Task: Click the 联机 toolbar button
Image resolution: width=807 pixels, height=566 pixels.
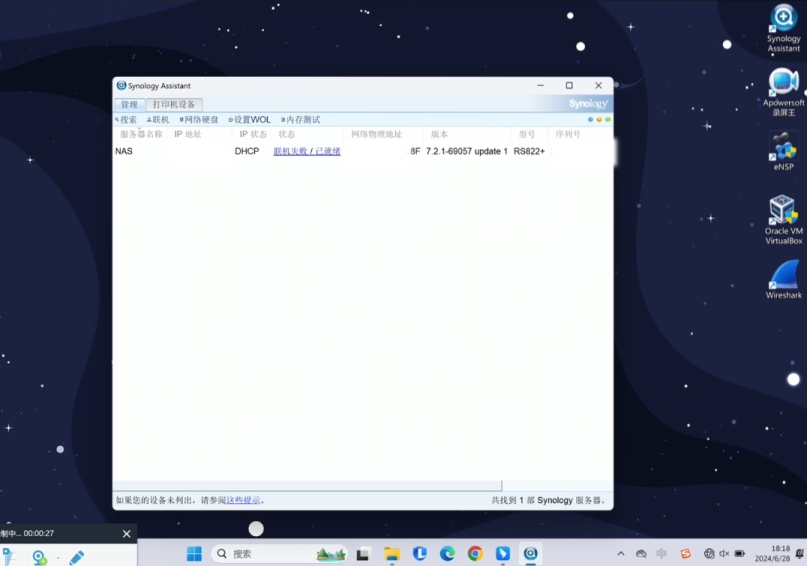Action: (158, 120)
